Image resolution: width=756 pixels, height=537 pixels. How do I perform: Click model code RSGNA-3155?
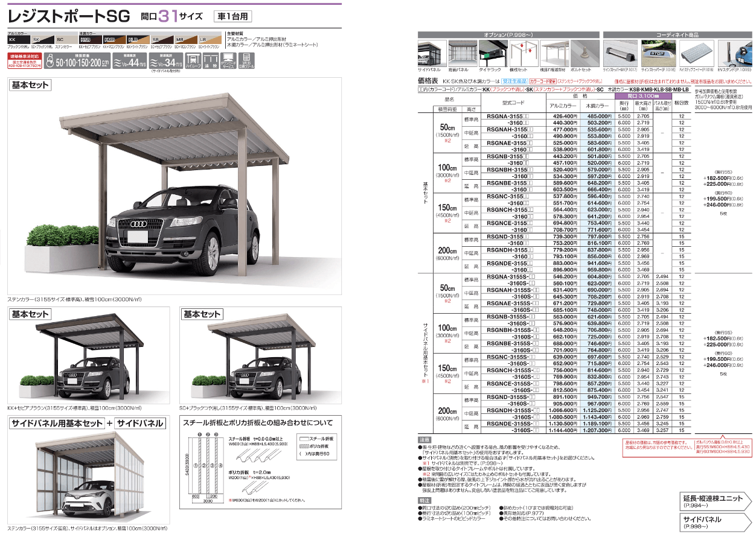508,116
